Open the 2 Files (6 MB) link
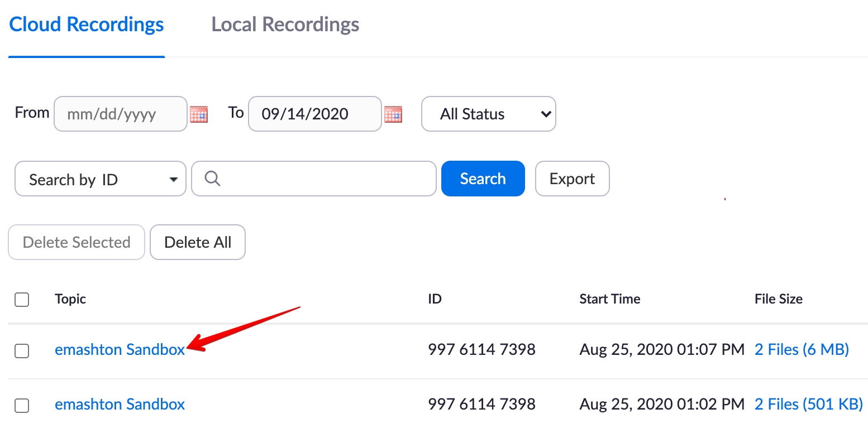This screenshot has width=868, height=433. coord(802,350)
